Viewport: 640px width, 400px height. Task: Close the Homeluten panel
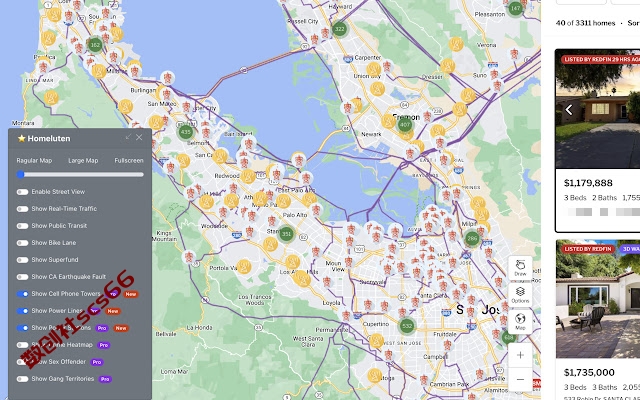139,138
